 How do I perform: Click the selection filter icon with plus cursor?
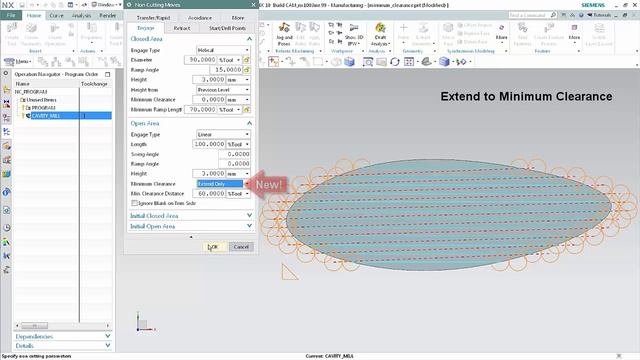pos(273,62)
